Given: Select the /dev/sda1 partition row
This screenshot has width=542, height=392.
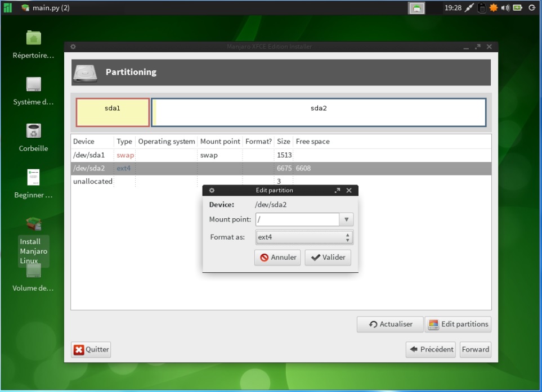Looking at the screenshot, I should 281,155.
